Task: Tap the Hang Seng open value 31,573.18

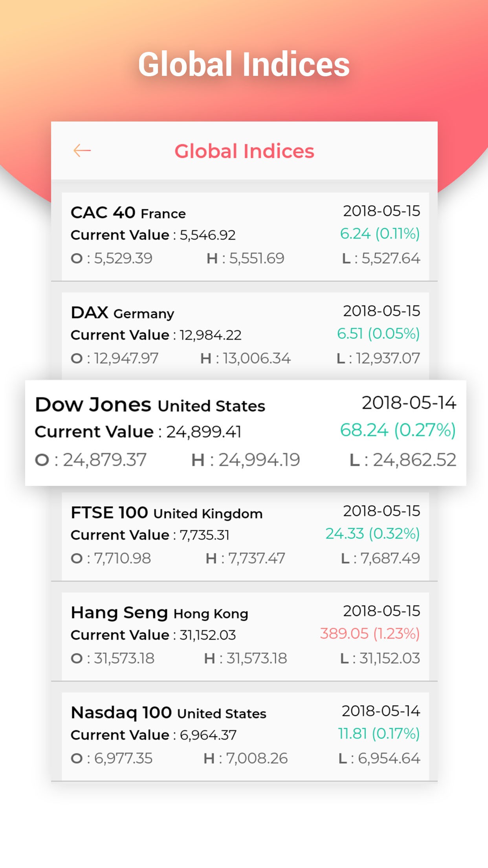Action: 124,658
